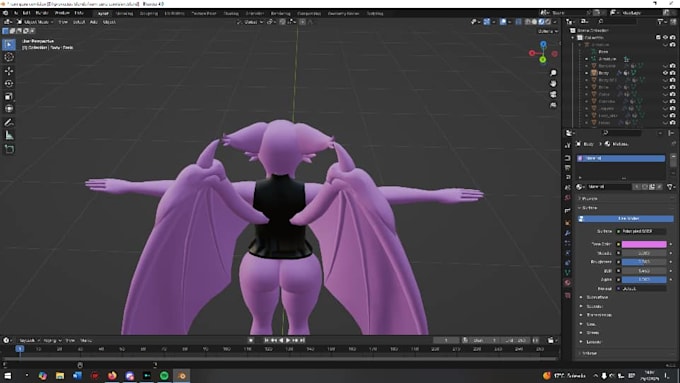Open the Layout workspace tab
This screenshot has height=383, width=680.
pyautogui.click(x=103, y=13)
